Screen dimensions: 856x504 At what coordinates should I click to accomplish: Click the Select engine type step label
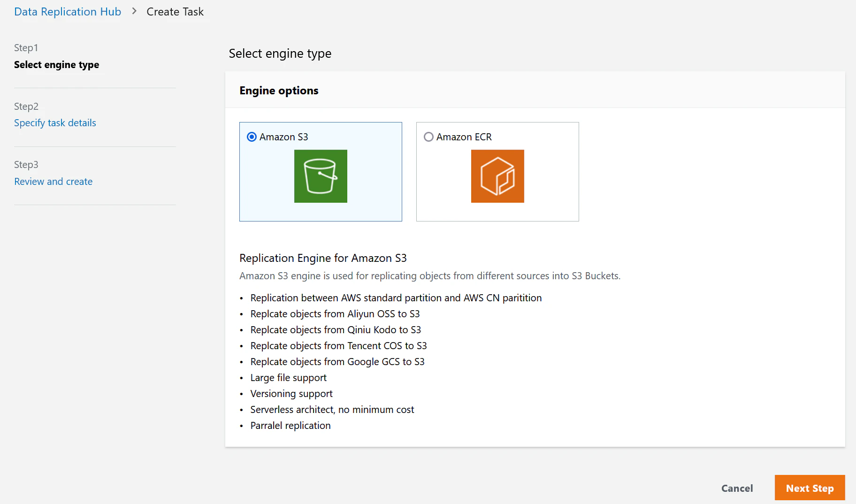point(56,65)
